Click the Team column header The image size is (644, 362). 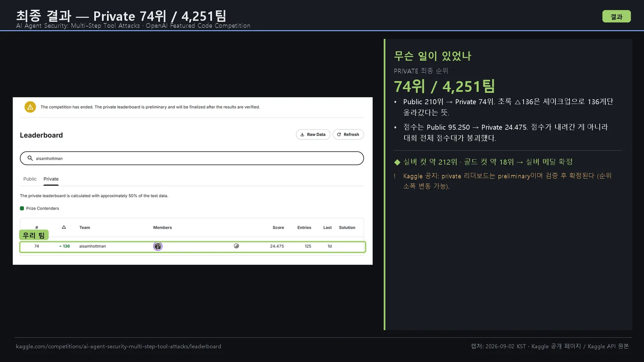point(85,228)
